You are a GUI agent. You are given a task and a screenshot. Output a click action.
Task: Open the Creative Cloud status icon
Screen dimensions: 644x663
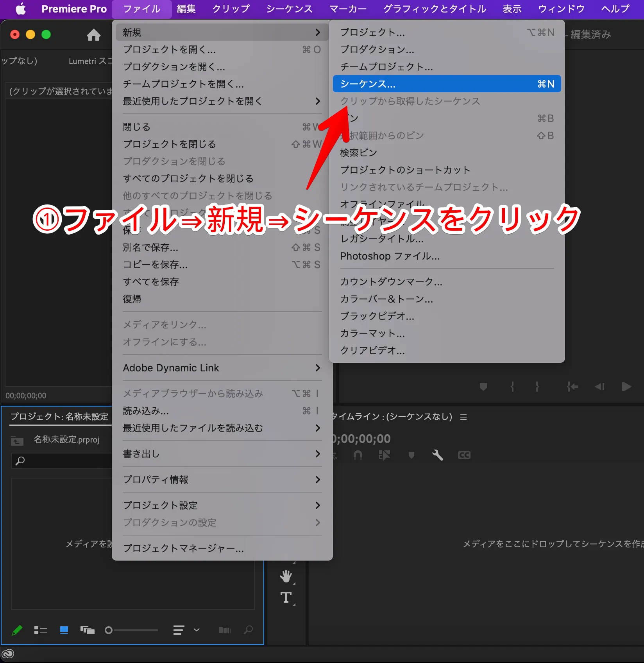click(x=8, y=654)
